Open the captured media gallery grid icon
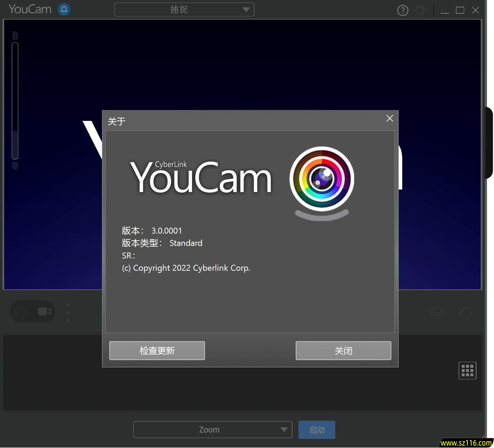Image resolution: width=494 pixels, height=448 pixels. pyautogui.click(x=467, y=370)
